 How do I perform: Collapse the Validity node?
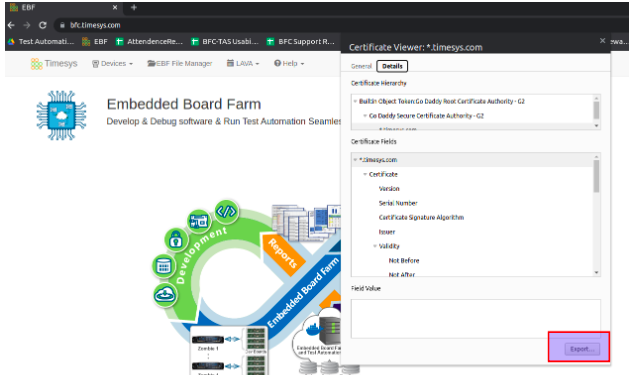(x=375, y=246)
